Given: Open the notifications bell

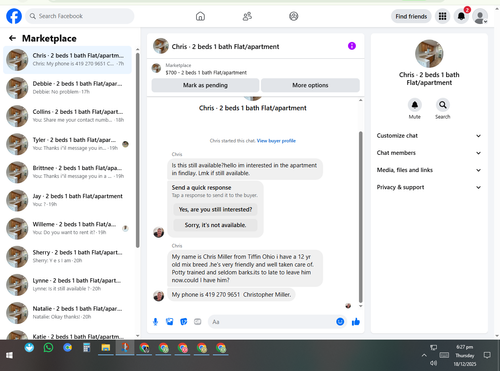Looking at the screenshot, I should [x=461, y=16].
